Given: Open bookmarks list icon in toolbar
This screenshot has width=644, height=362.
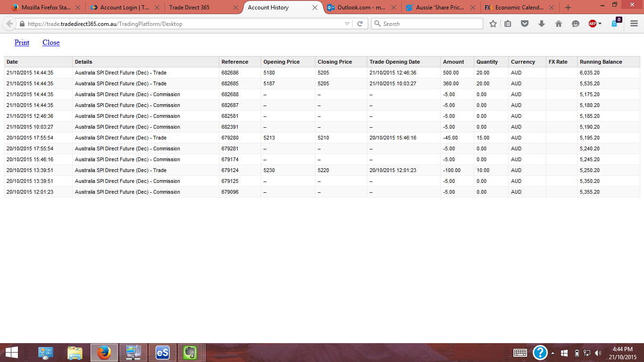Looking at the screenshot, I should point(508,24).
